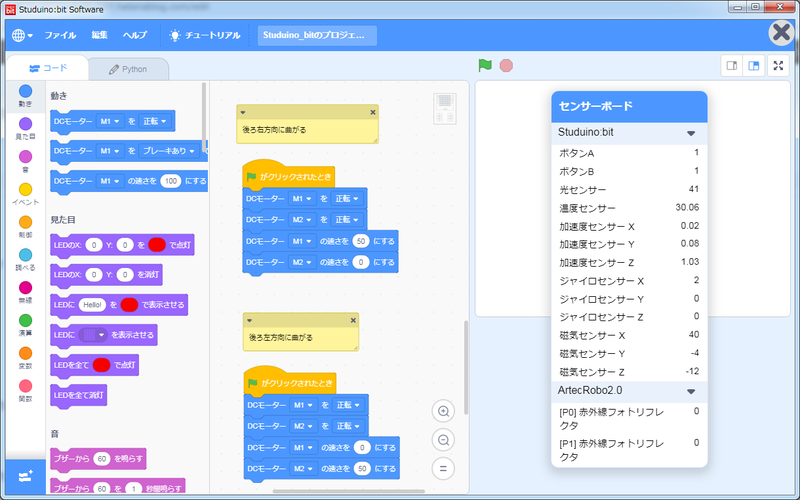
Task: Click the 温度センサー row in sensor board
Action: click(629, 208)
